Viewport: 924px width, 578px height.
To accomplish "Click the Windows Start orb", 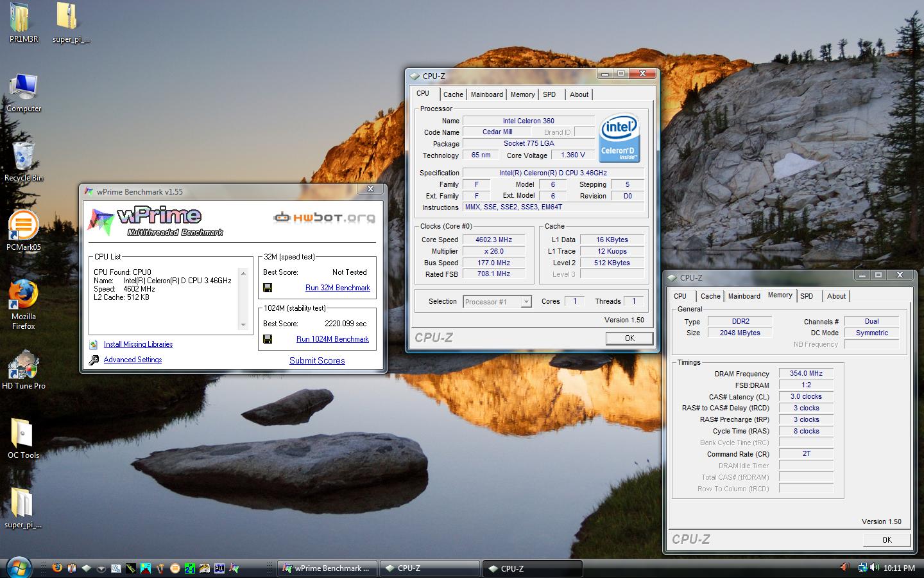I will pos(18,568).
